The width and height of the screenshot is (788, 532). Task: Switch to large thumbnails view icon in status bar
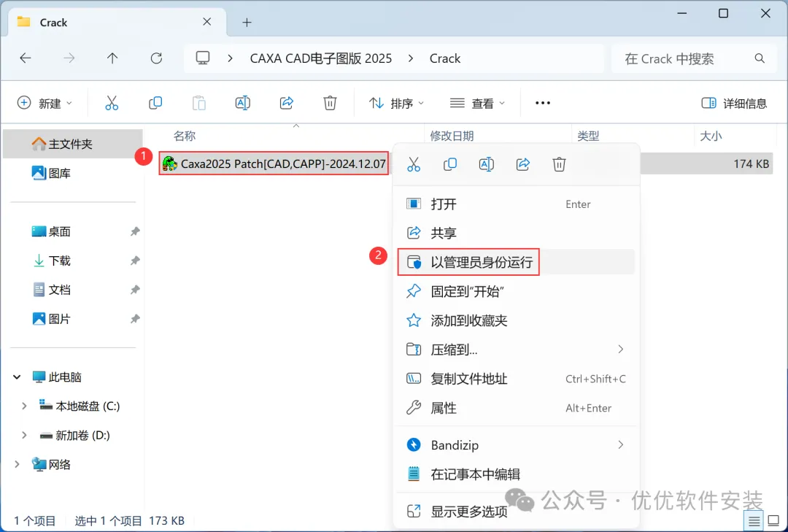pyautogui.click(x=774, y=522)
